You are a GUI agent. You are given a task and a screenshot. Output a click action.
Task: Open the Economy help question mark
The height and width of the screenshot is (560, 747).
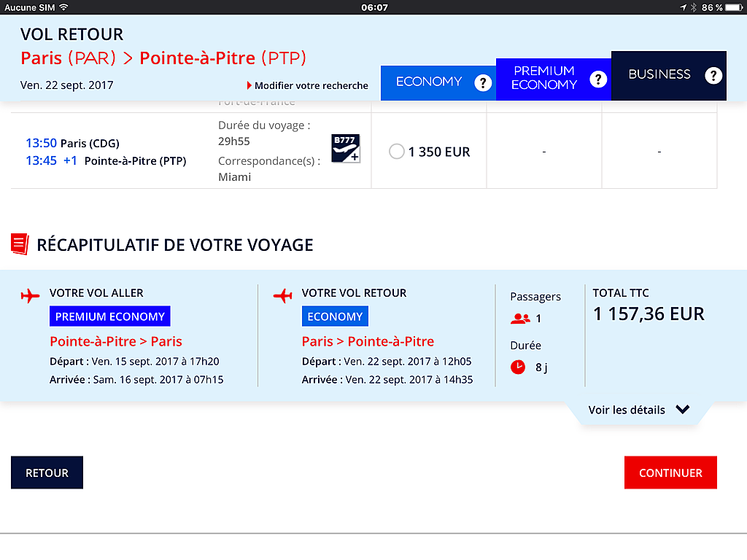[x=483, y=83]
